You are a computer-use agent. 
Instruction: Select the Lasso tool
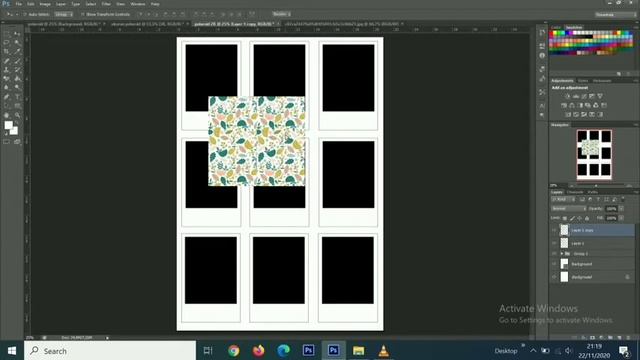pyautogui.click(x=7, y=42)
